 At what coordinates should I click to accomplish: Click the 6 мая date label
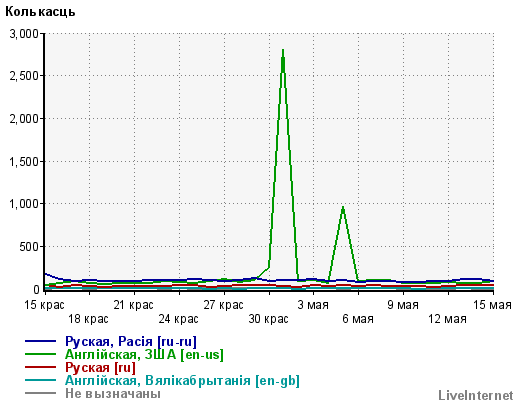click(x=358, y=319)
